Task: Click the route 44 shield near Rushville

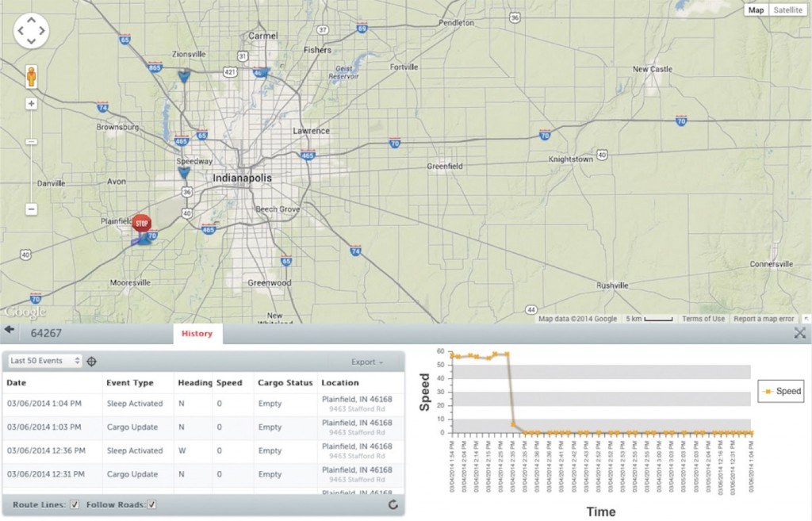Action: (530, 310)
